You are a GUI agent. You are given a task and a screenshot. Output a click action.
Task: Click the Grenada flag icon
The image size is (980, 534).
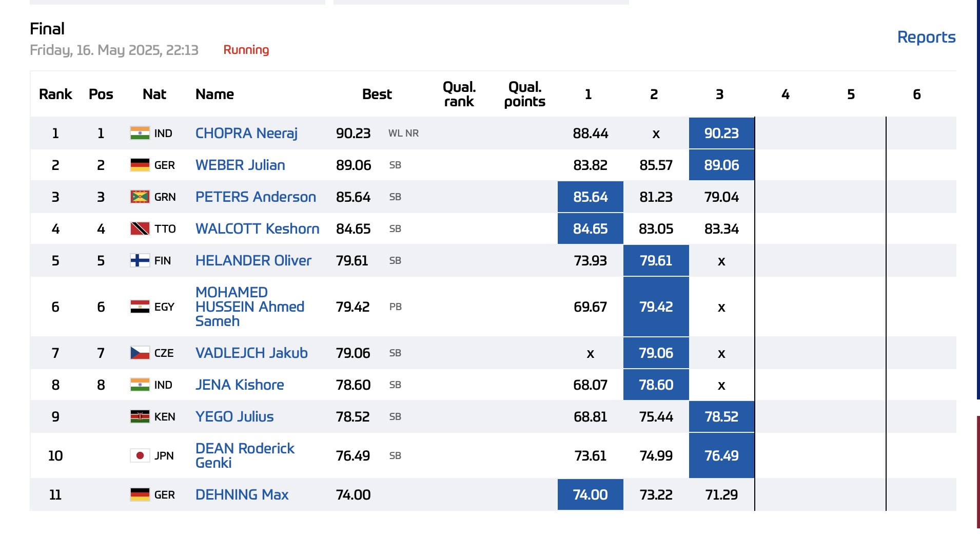140,197
